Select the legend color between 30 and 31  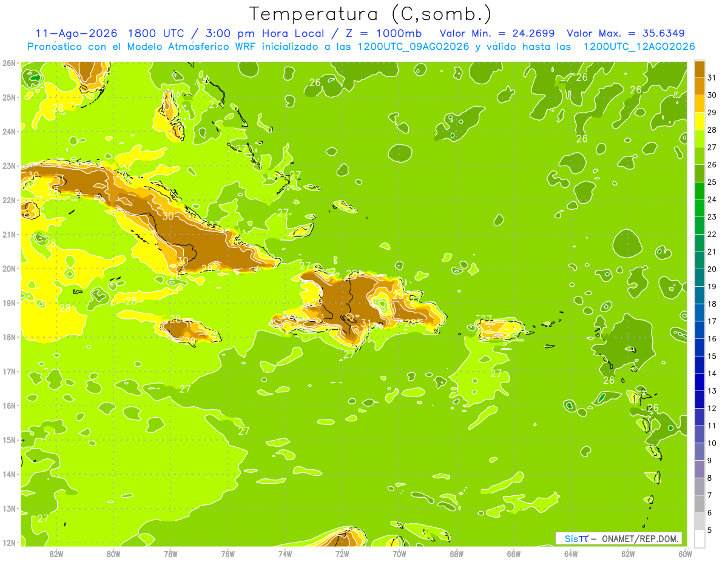tap(699, 86)
